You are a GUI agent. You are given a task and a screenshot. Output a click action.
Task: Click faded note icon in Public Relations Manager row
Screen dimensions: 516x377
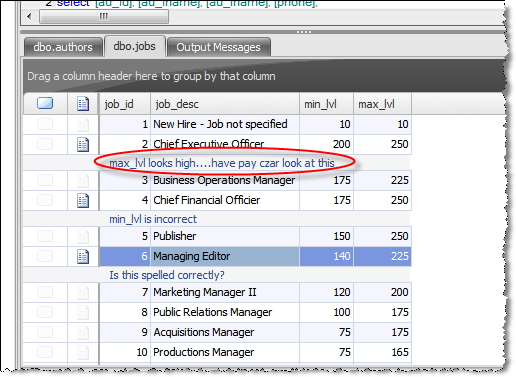pyautogui.click(x=83, y=313)
